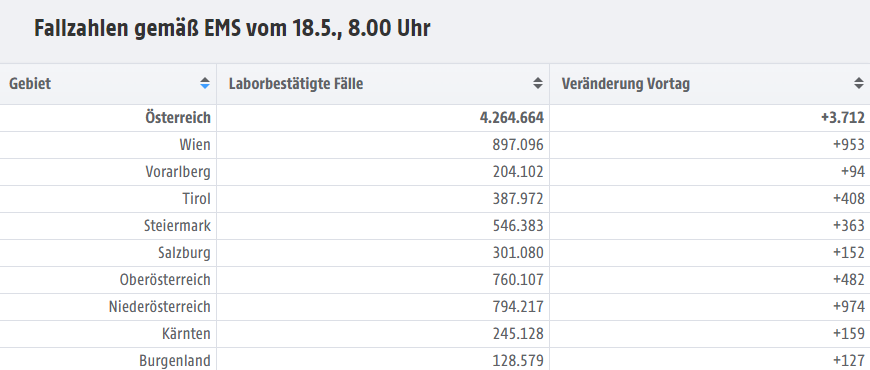Click the sort arrows in the Gebiet column
870x370 pixels.
205,84
